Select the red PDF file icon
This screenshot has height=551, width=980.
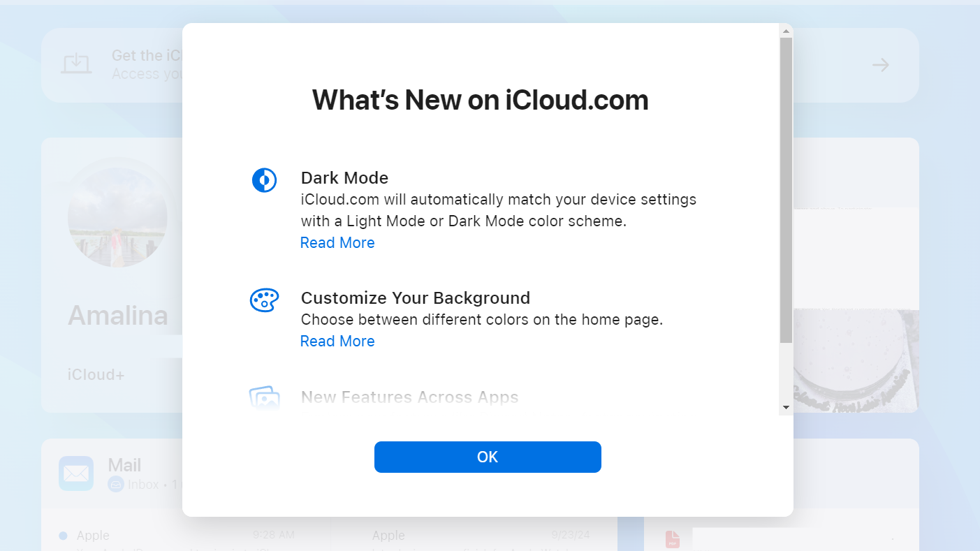pyautogui.click(x=672, y=538)
